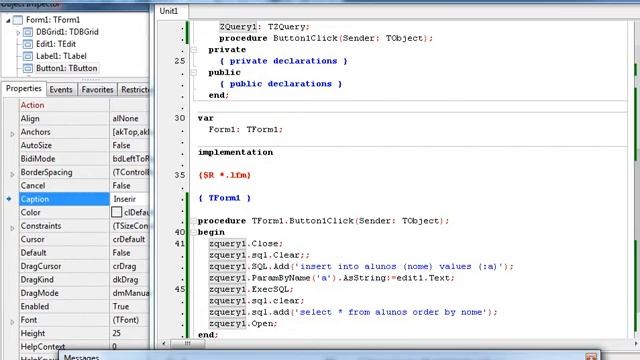640x360 pixels.
Task: Close the Messages window
Action: point(591,356)
